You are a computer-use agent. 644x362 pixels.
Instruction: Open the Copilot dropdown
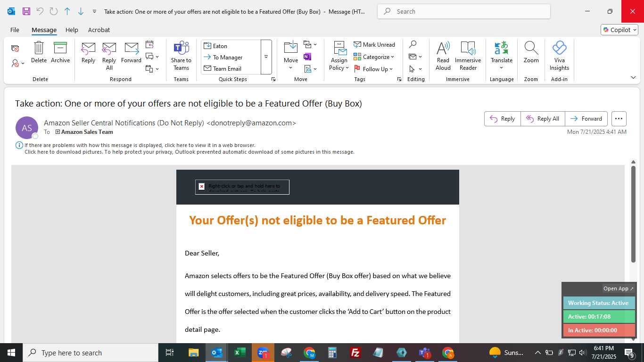tap(619, 30)
